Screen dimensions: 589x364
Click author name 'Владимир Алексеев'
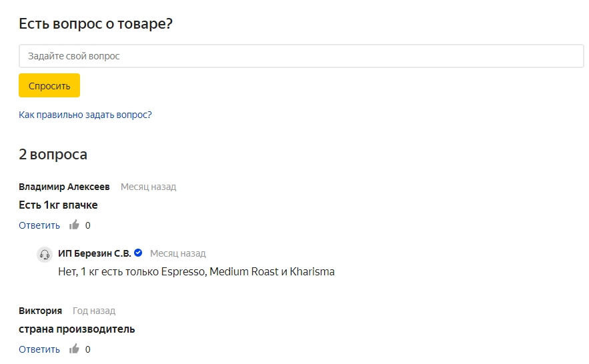coord(64,187)
